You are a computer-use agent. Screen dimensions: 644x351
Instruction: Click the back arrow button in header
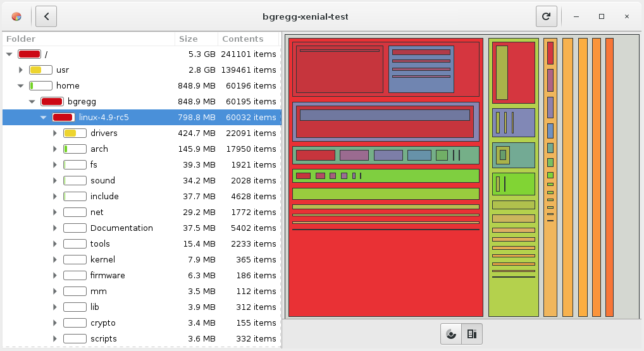(46, 16)
